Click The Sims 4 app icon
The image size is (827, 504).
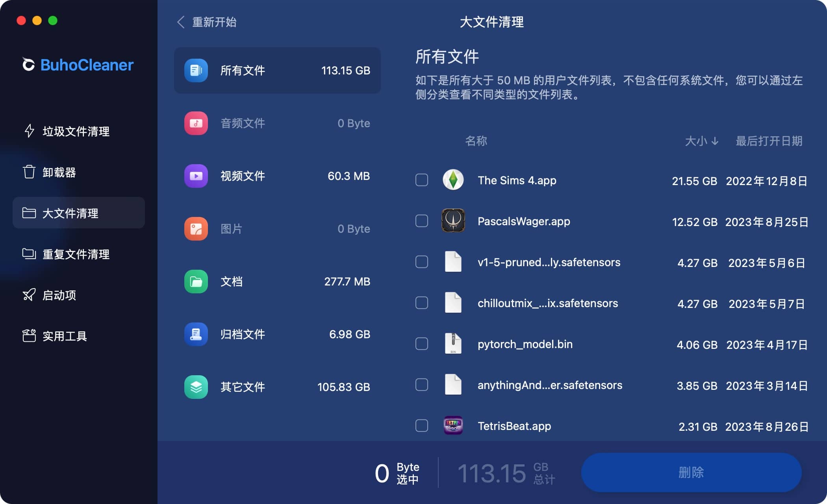click(453, 180)
